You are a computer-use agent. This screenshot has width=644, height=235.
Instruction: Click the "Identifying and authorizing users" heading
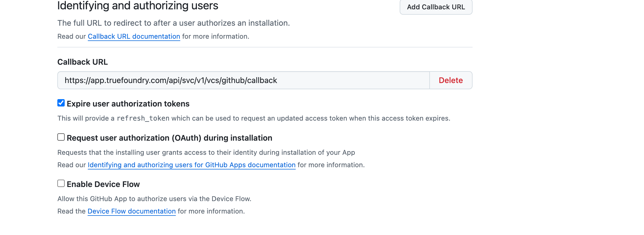[138, 6]
